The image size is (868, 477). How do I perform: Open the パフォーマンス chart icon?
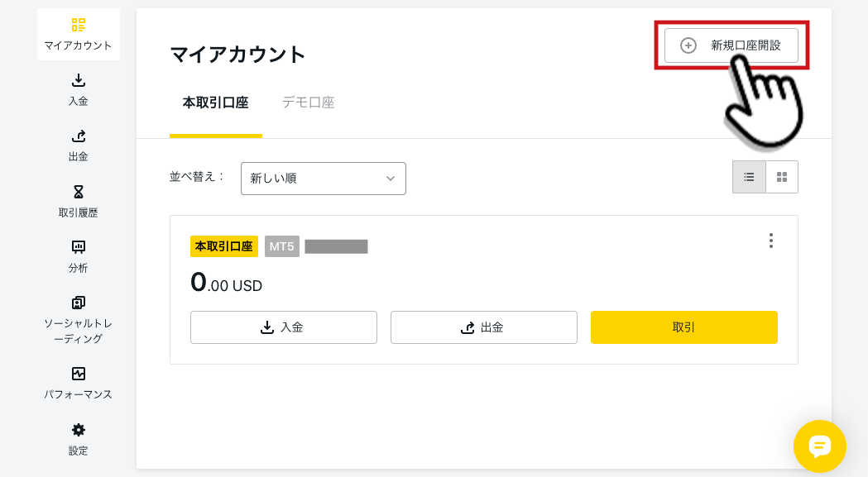78,374
